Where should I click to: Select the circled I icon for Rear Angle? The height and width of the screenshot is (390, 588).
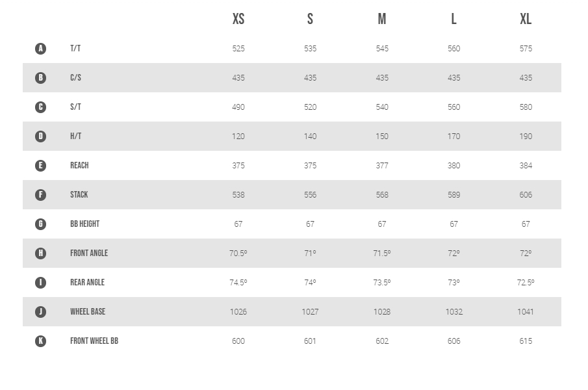(x=40, y=282)
